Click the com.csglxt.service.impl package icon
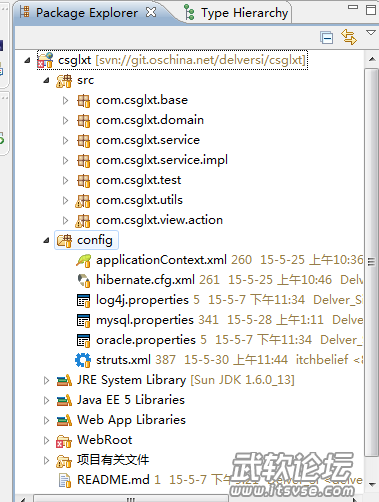 coord(83,161)
